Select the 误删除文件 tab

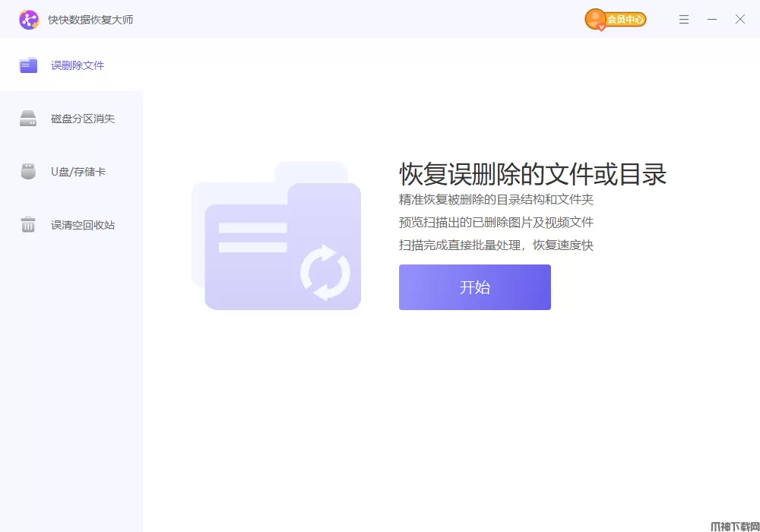(x=78, y=65)
